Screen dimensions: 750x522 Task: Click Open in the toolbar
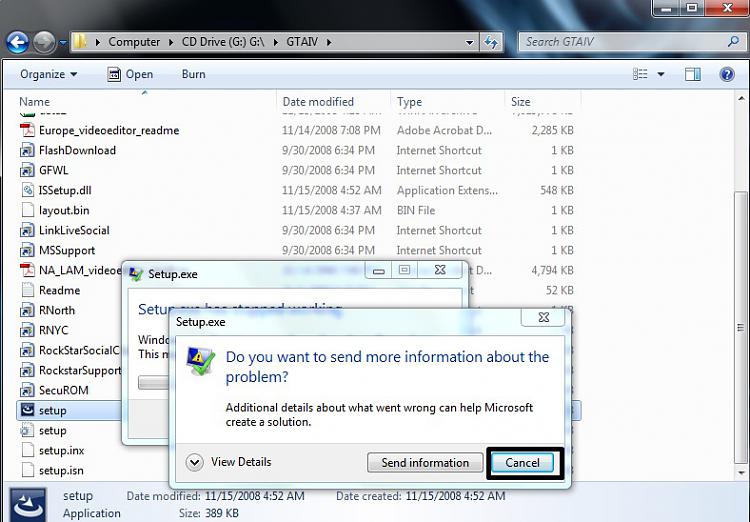[130, 74]
